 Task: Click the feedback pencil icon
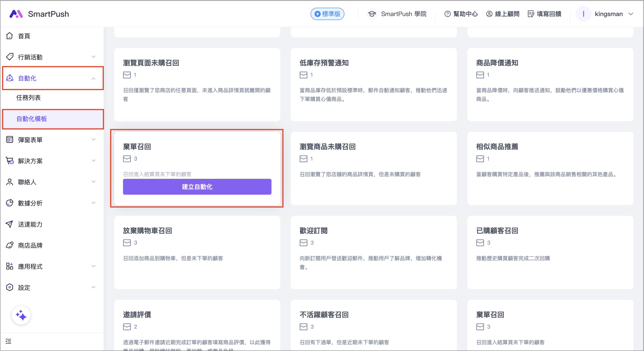click(x=531, y=14)
